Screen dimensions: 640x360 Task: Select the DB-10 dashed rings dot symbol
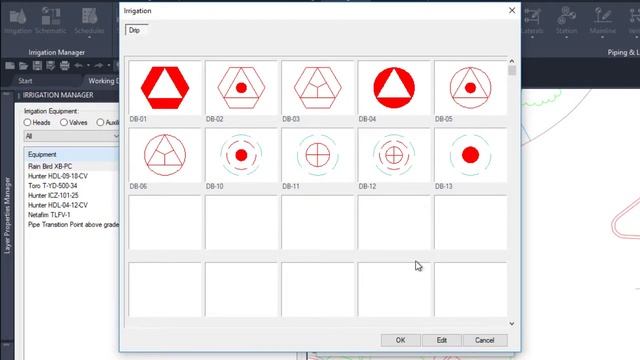pos(241,155)
